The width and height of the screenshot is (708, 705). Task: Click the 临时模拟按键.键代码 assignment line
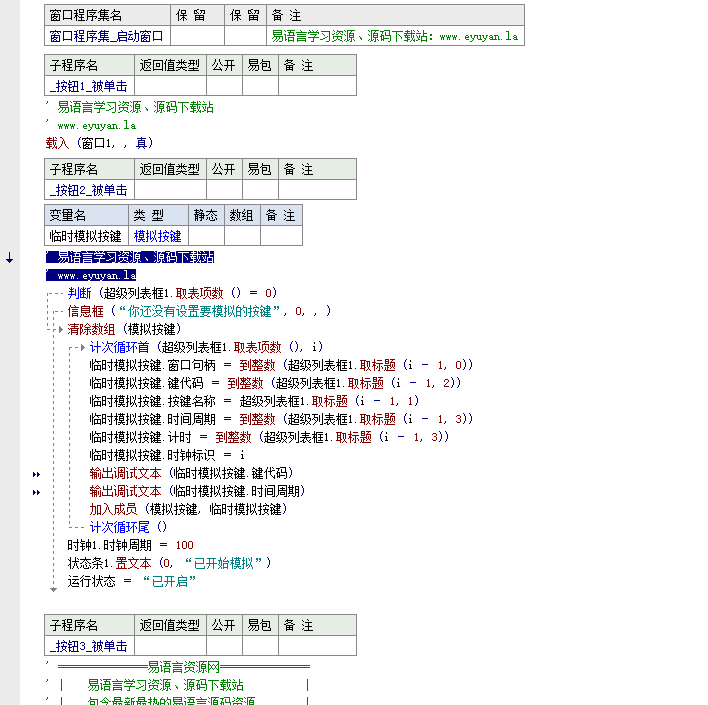[275, 383]
